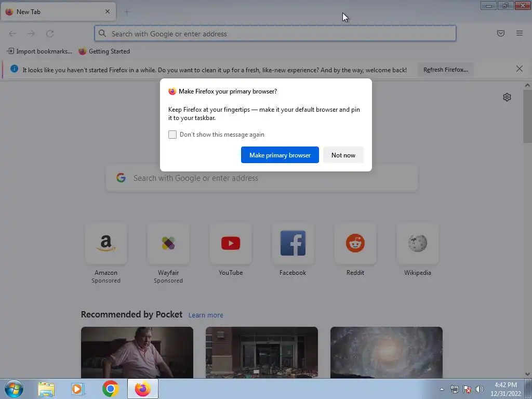Open the Getting Started bookmark
This screenshot has height=399, width=532.
tap(104, 51)
